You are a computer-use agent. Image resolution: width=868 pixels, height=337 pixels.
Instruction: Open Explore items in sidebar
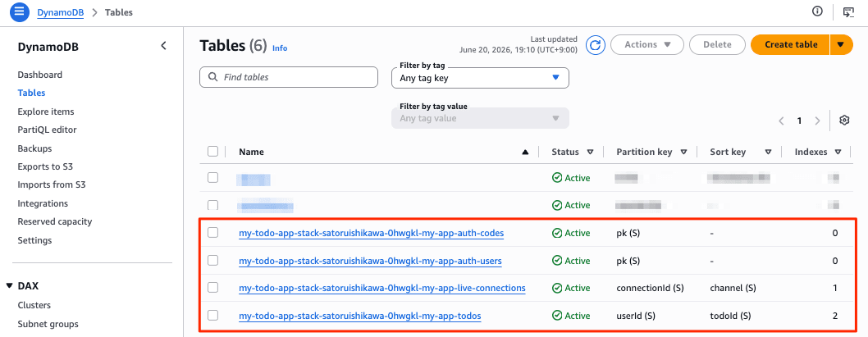[x=46, y=112]
